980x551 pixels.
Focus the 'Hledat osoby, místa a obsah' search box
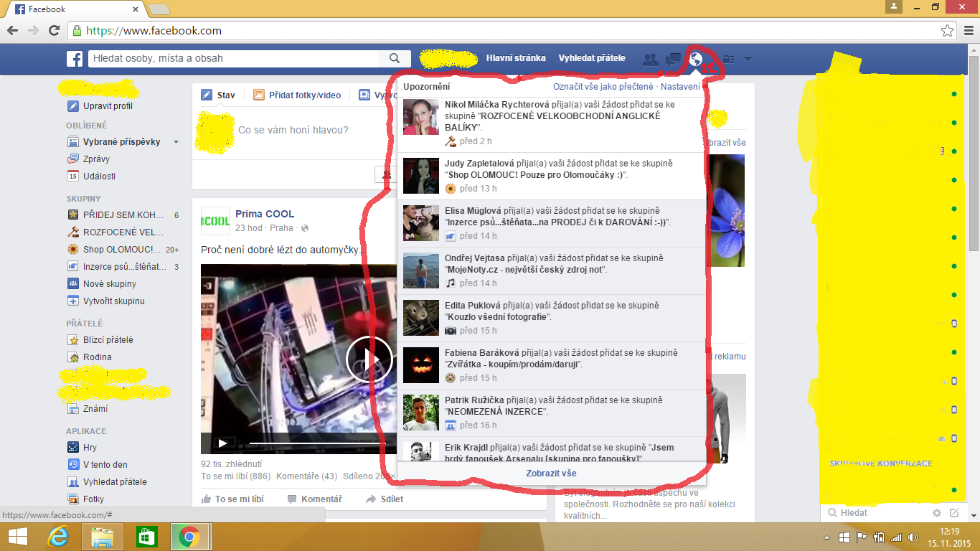(x=233, y=59)
